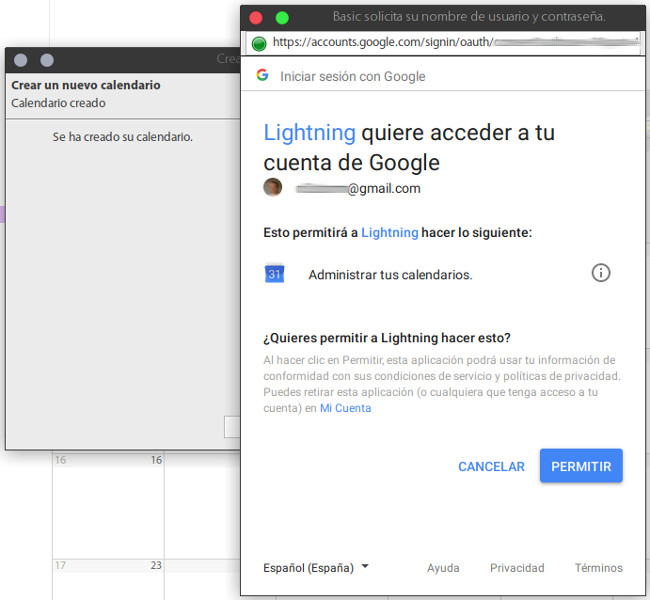Click the green secure-site icon in the URL bar
Viewport: 650px width, 600px height.
click(x=259, y=44)
